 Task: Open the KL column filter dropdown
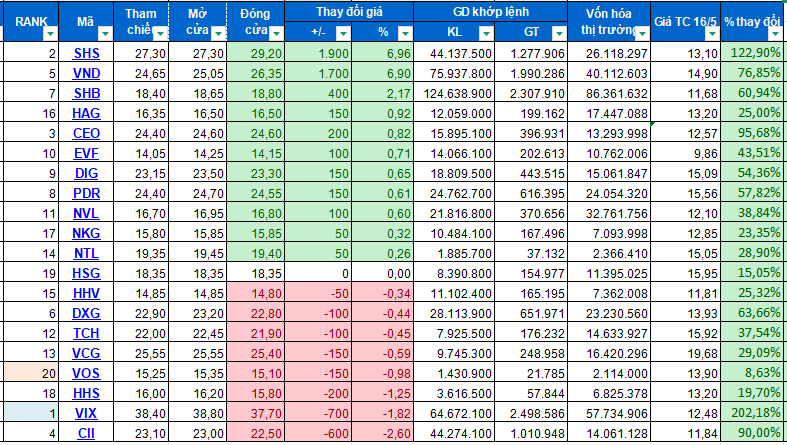(485, 34)
